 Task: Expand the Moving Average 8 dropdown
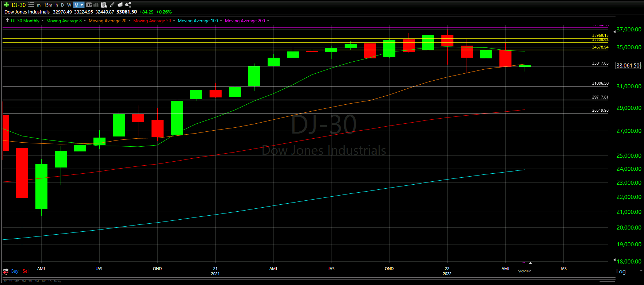(x=85, y=21)
